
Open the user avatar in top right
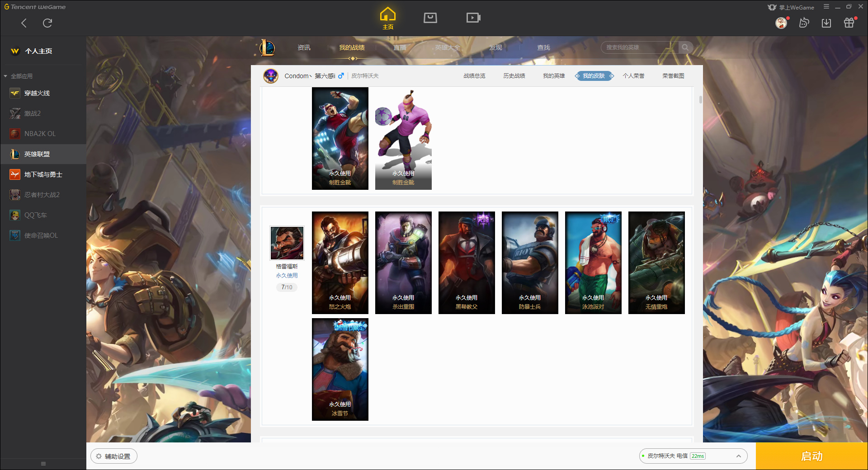tap(781, 23)
